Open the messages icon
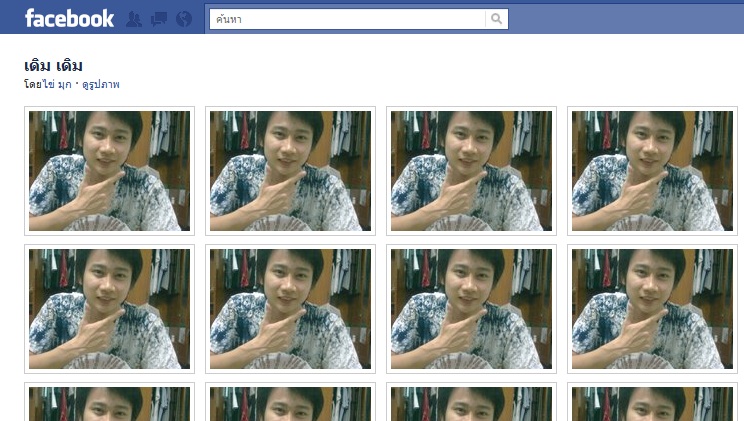 click(158, 19)
